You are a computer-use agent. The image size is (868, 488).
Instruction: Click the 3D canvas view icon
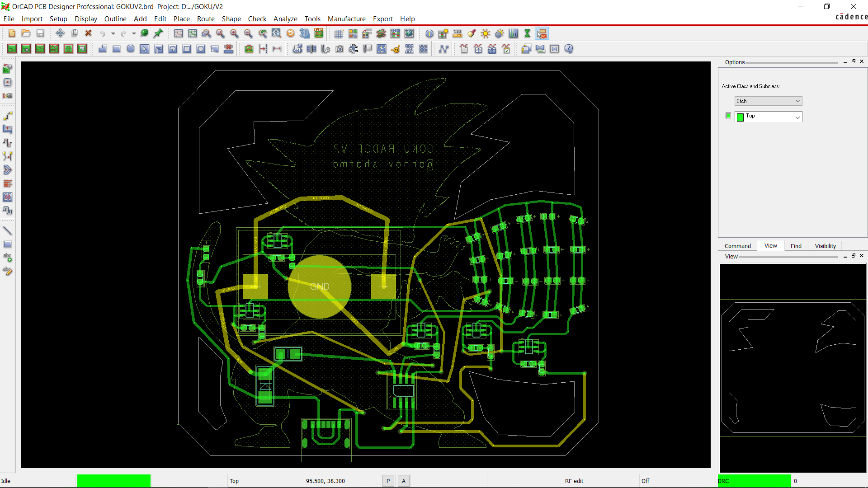[x=305, y=33]
